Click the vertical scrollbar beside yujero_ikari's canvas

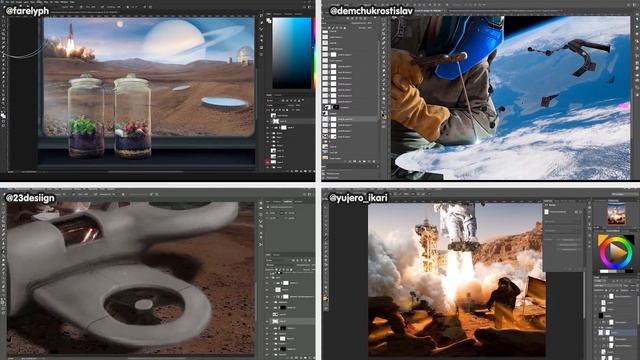coord(584,295)
